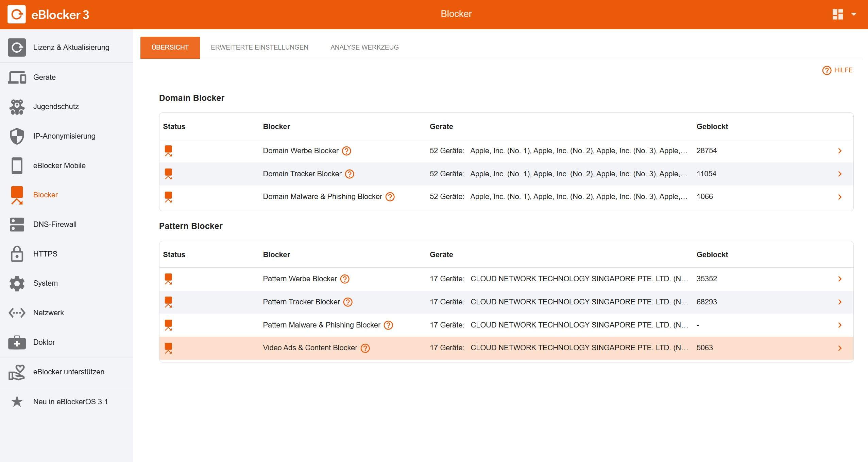868x462 pixels.
Task: Open dashboard dropdown arrow in top right
Action: [x=853, y=14]
